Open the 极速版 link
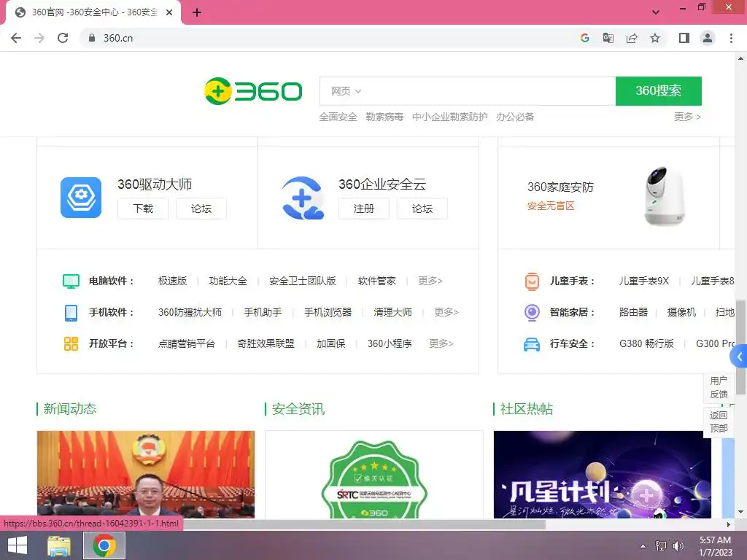This screenshot has width=747, height=560. click(172, 281)
